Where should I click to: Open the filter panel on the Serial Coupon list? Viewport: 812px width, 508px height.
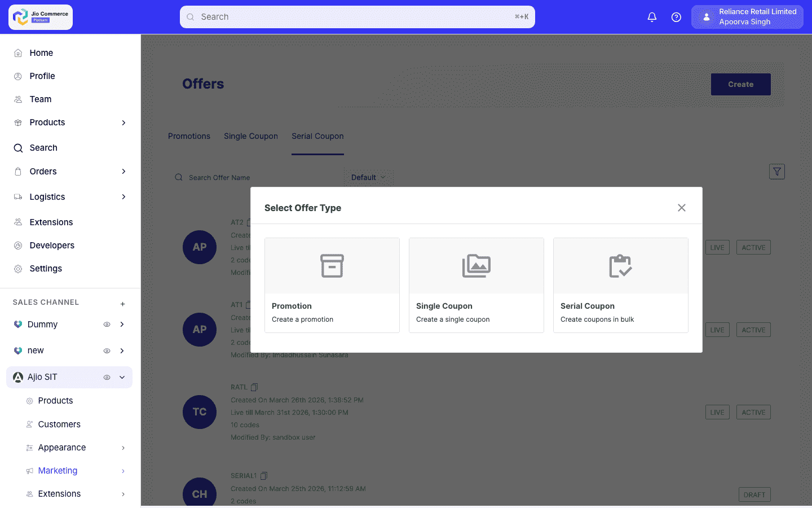point(776,171)
